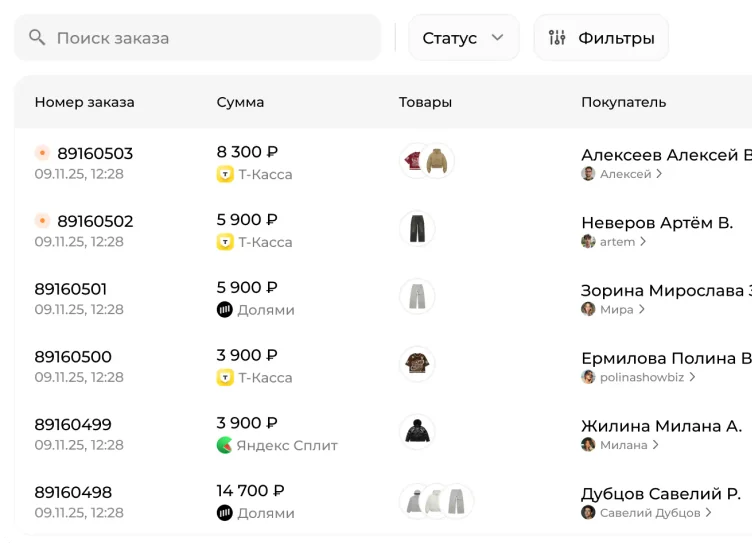Click the chevron next to Савелий Дубцов

pyautogui.click(x=708, y=513)
